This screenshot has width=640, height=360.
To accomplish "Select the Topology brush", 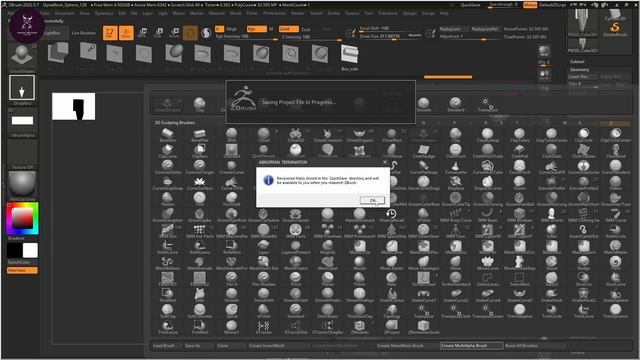I will click(x=391, y=311).
